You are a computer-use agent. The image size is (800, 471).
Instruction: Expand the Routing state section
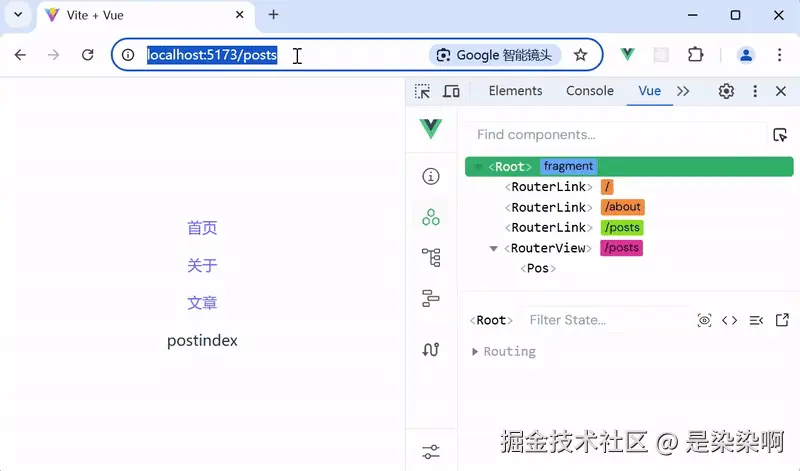point(475,352)
